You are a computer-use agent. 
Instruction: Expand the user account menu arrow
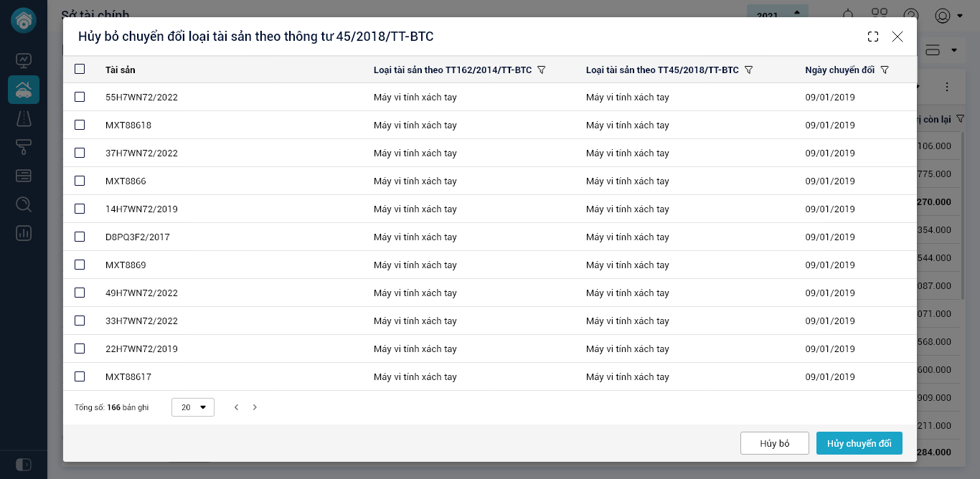pos(960,16)
